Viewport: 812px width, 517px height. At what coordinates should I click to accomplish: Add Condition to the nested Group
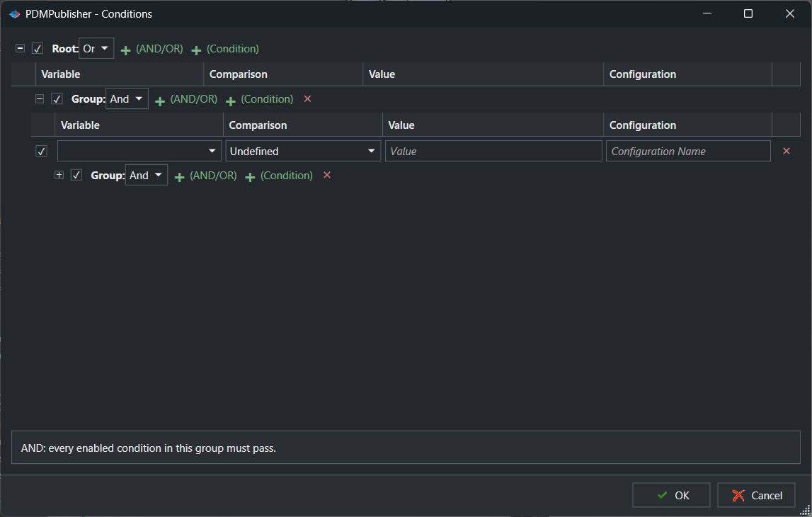pos(279,176)
